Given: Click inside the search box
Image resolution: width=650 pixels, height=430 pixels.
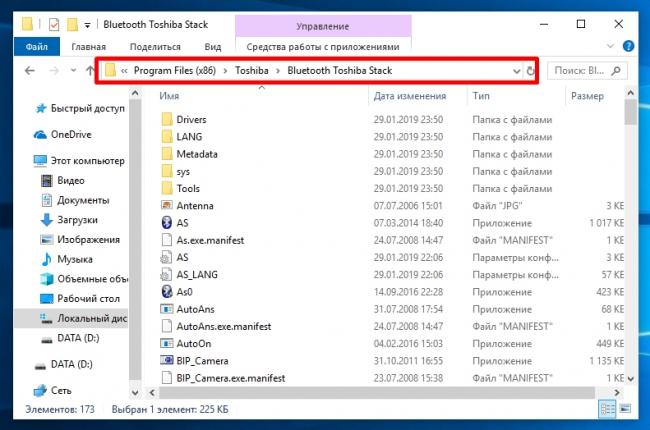Looking at the screenshot, I should click(x=580, y=71).
